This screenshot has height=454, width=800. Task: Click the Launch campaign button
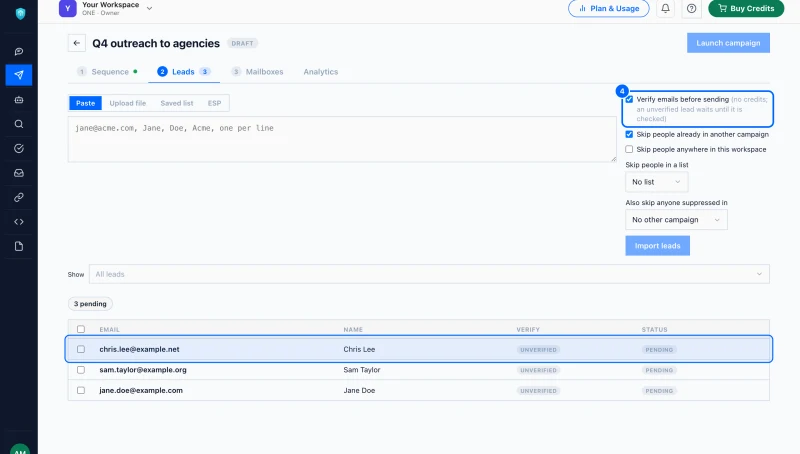(x=728, y=43)
